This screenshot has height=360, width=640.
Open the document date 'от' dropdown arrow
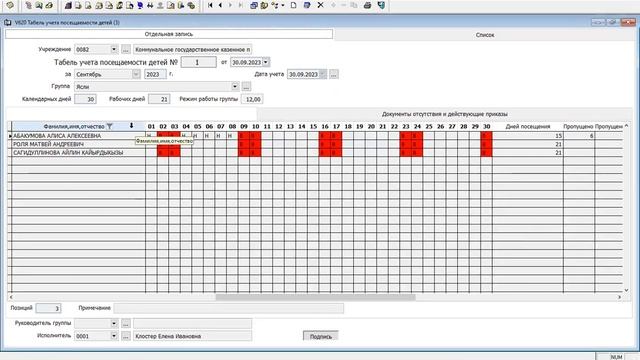tap(266, 62)
